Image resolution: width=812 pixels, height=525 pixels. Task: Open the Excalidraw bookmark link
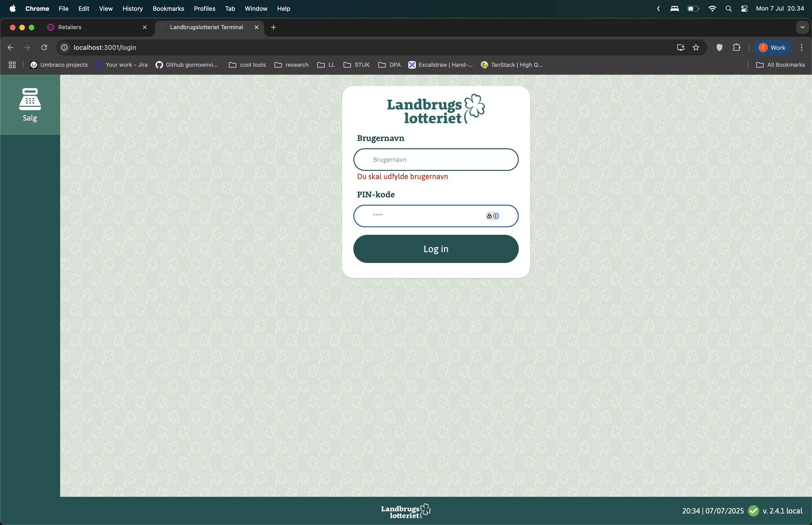441,65
